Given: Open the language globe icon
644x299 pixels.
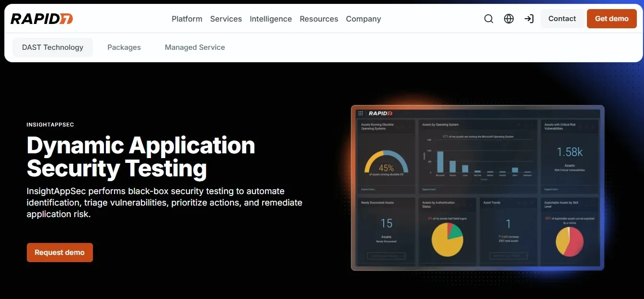Looking at the screenshot, I should tap(509, 19).
